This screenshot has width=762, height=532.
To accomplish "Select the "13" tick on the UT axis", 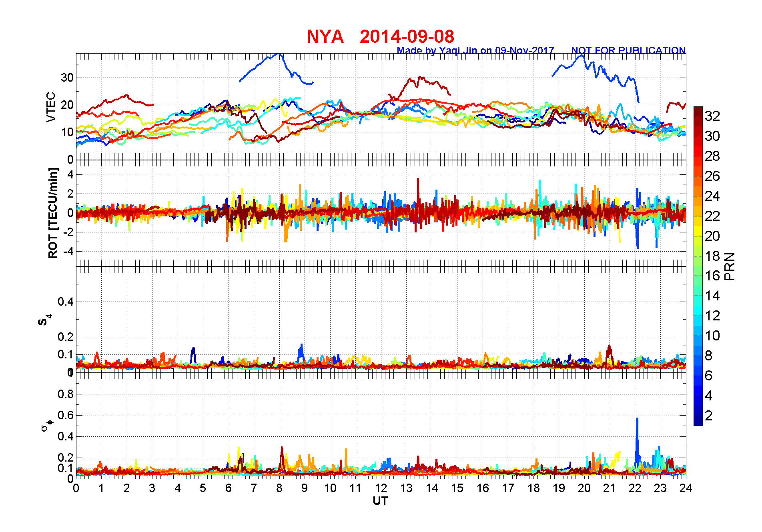I will pos(406,488).
